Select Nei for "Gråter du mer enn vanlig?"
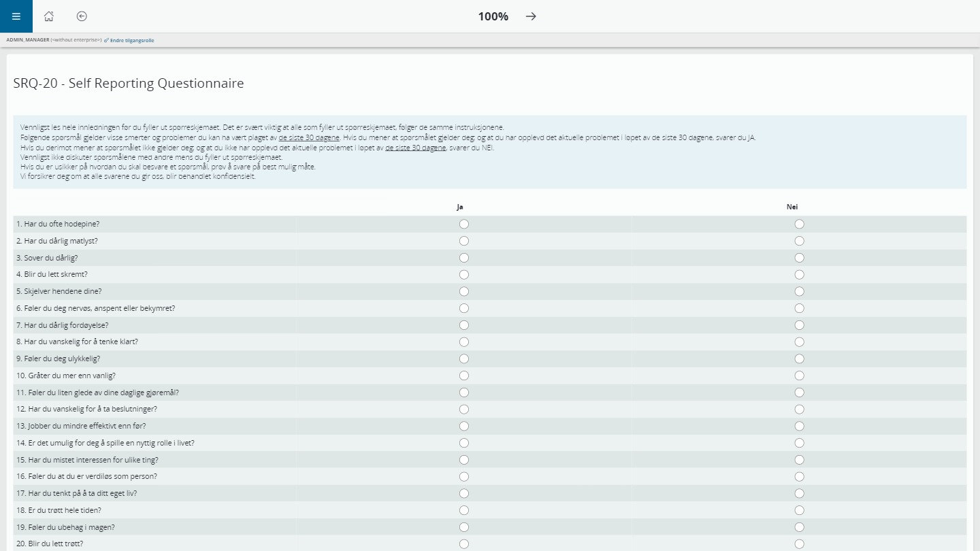 (799, 375)
